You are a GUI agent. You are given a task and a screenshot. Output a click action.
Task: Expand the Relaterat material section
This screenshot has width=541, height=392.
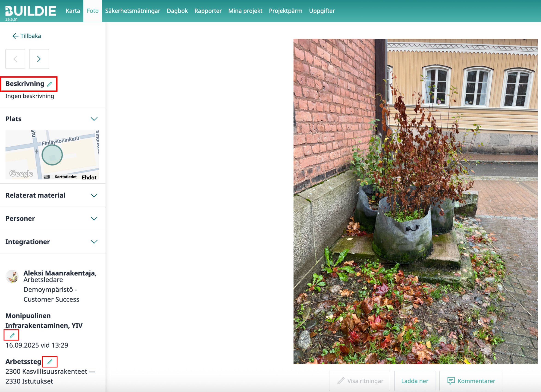click(94, 195)
